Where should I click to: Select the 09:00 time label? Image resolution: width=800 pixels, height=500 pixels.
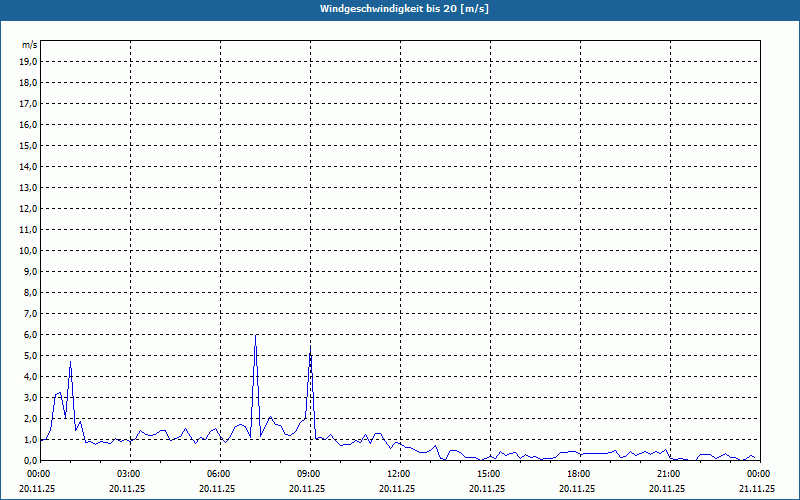[x=308, y=474]
